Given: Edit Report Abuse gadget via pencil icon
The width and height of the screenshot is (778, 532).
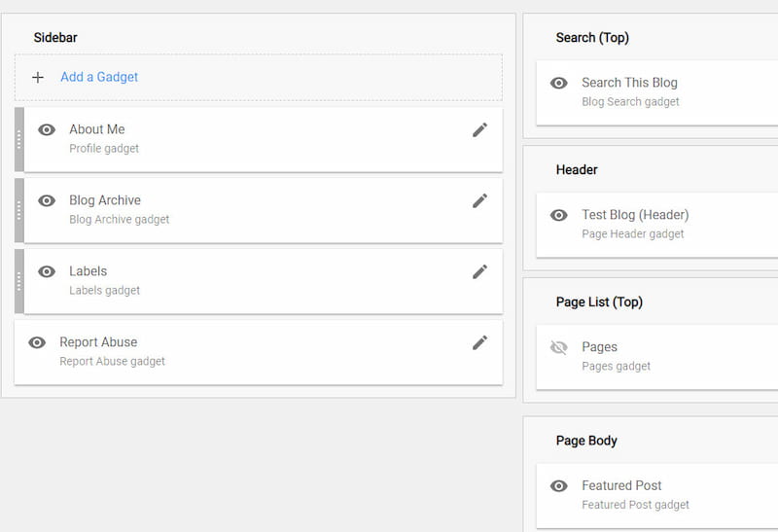Looking at the screenshot, I should point(479,343).
